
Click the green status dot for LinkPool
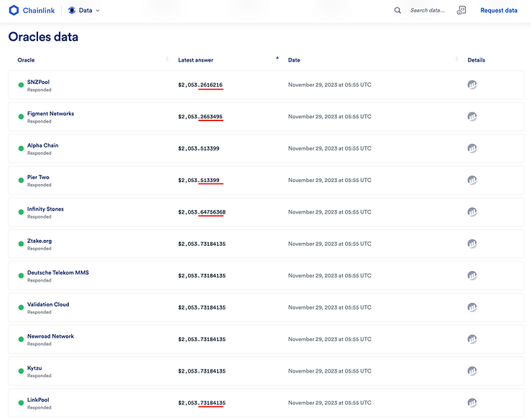click(x=21, y=403)
